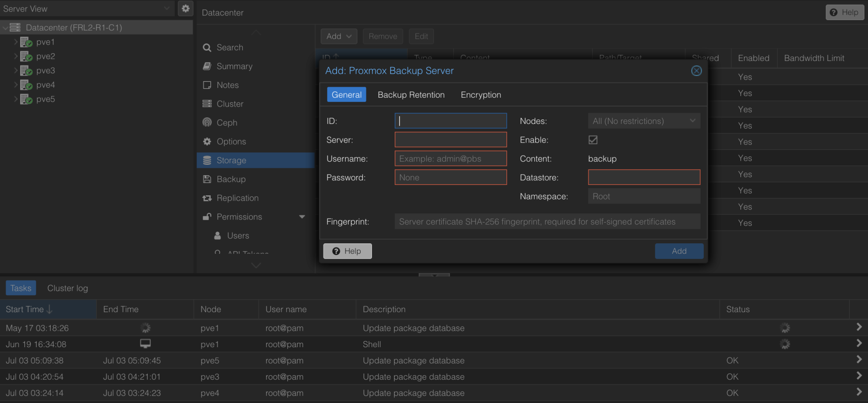
Task: Open the Shell task monitor icon
Action: point(146,344)
